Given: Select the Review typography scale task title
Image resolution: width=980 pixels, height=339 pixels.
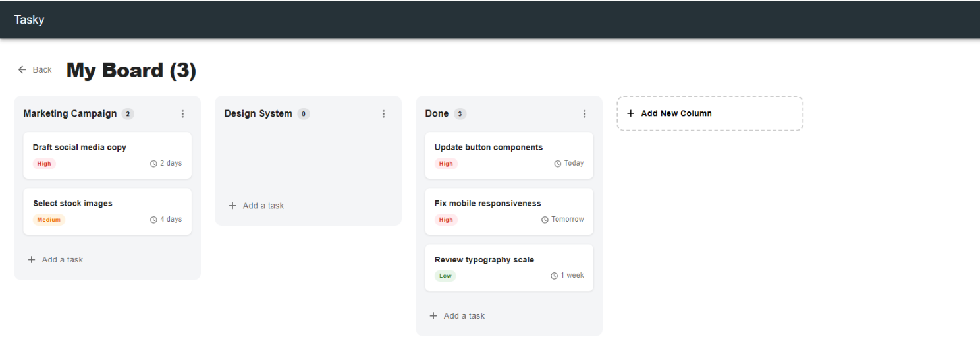Looking at the screenshot, I should tap(484, 260).
